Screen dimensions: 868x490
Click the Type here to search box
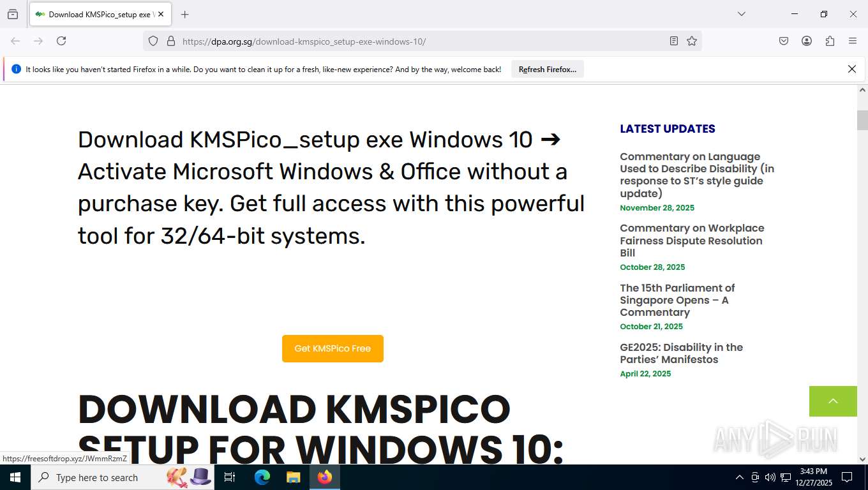[x=123, y=477]
